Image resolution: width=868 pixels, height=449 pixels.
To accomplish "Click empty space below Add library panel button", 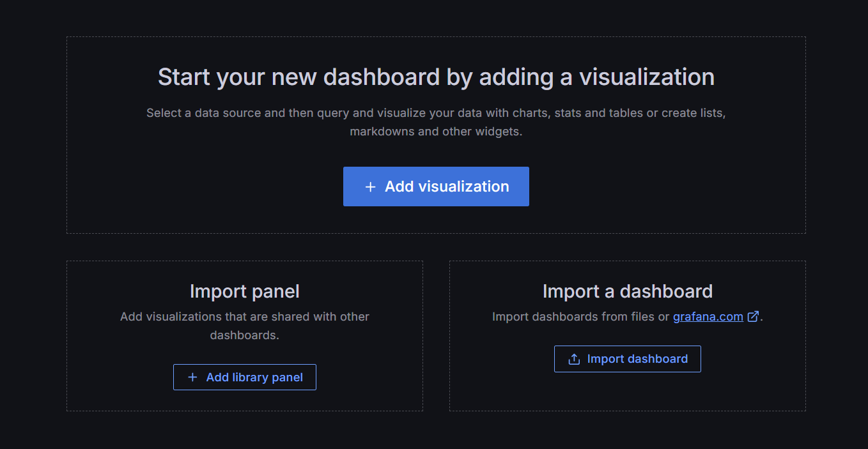I will (244, 400).
